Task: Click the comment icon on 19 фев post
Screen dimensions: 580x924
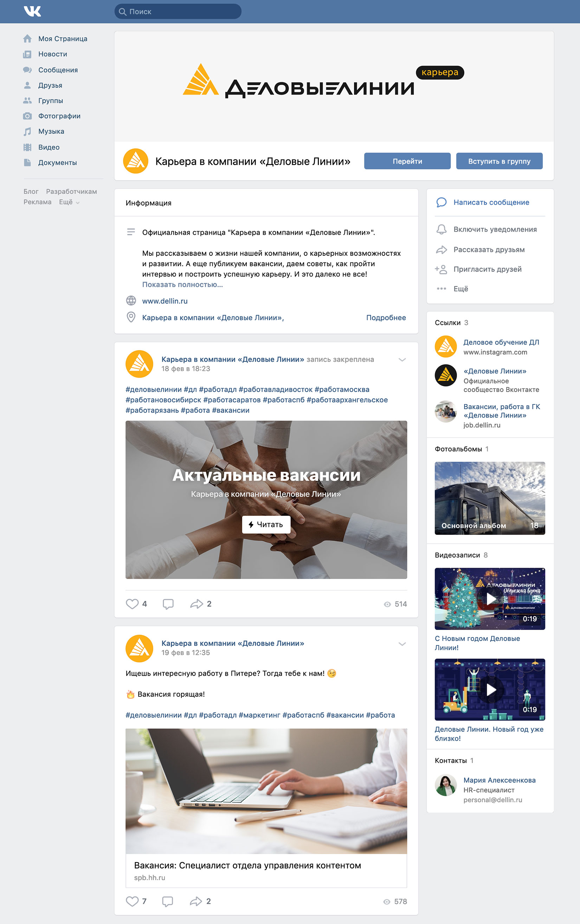Action: coord(168,902)
